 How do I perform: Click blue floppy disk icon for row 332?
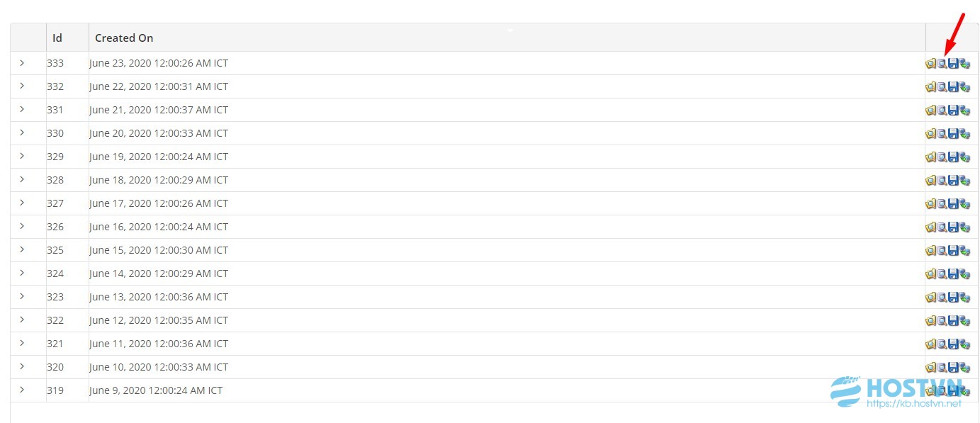click(x=953, y=87)
